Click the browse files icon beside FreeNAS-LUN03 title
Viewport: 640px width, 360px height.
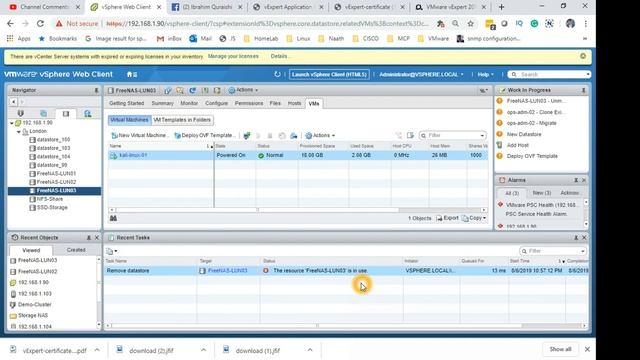click(180, 90)
